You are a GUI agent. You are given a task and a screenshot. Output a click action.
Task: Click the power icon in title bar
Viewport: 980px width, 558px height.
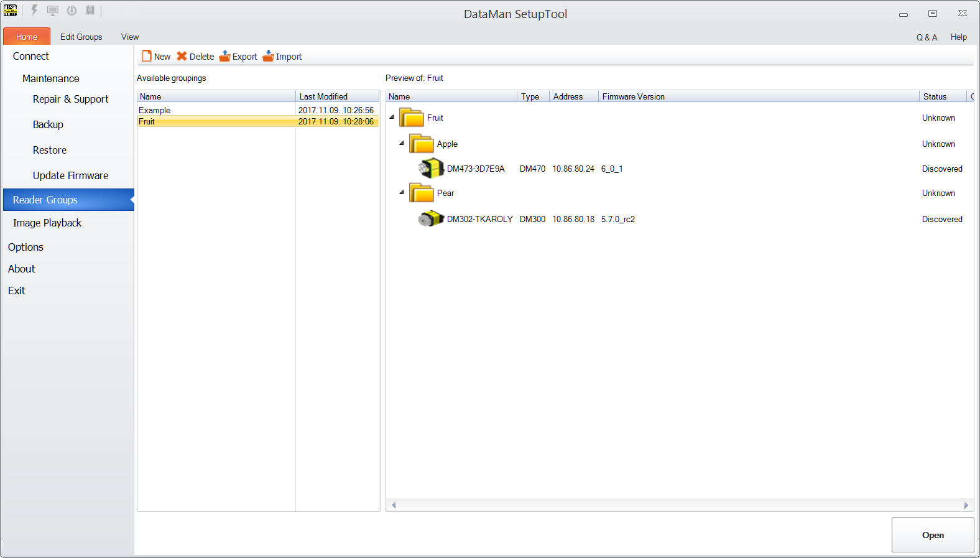(72, 11)
